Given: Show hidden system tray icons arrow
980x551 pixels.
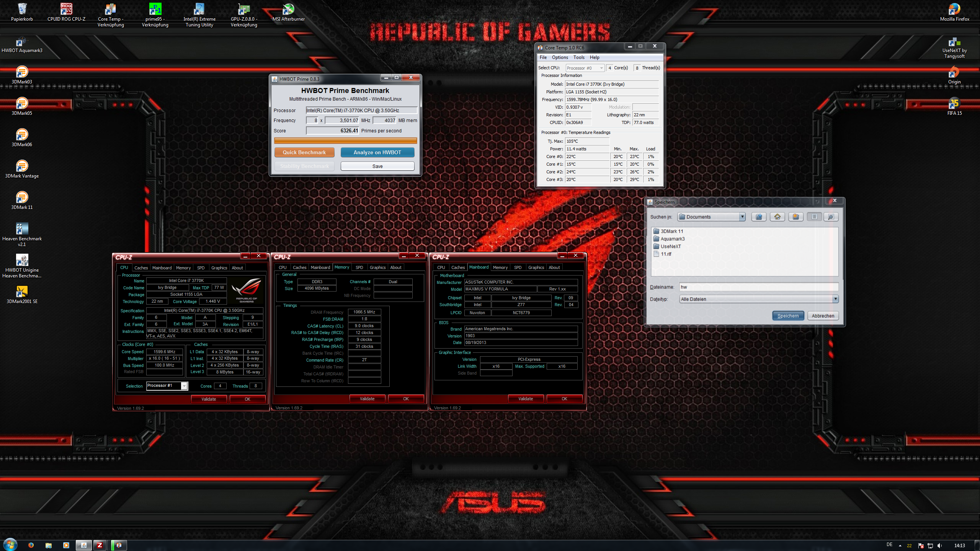Looking at the screenshot, I should [900, 545].
